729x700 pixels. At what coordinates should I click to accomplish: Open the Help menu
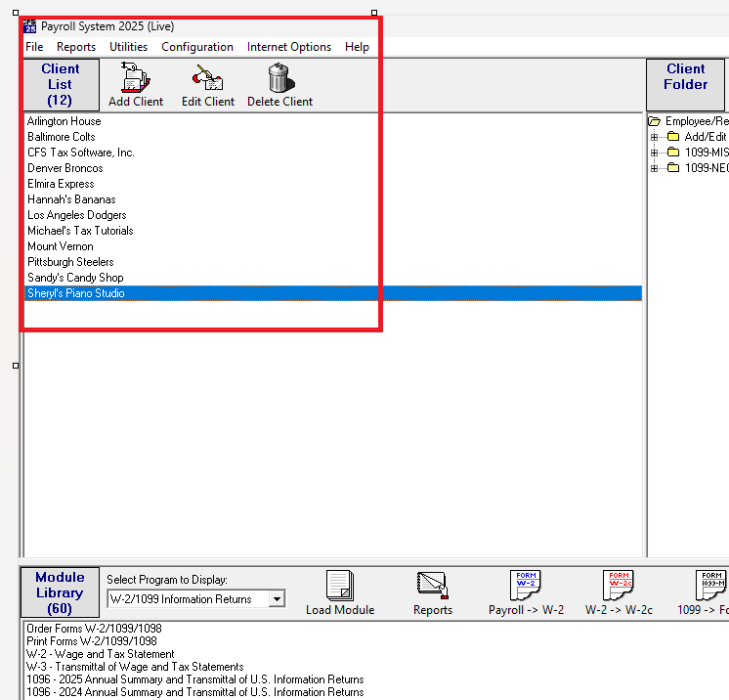[357, 47]
